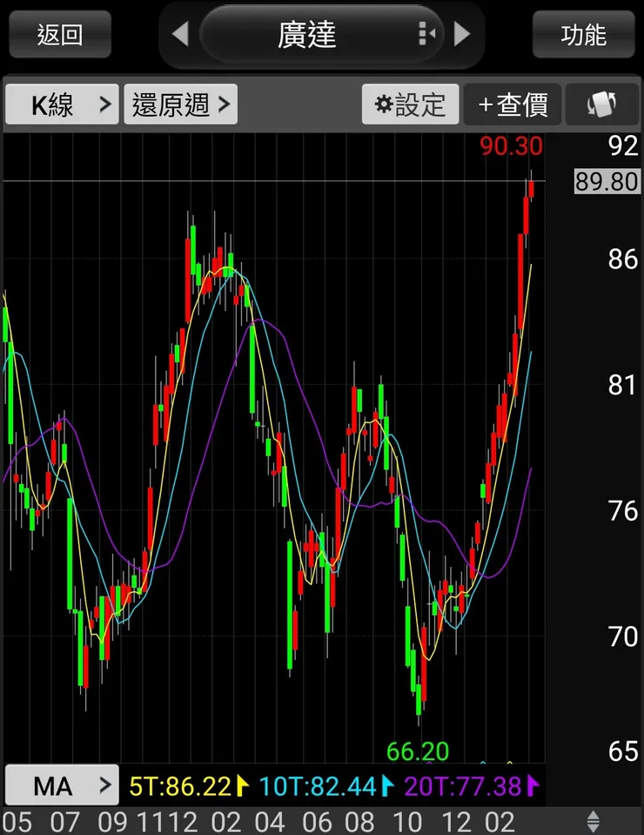Viewport: 644px width, 835px height.
Task: Click the 10 month axis label
Action: (407, 822)
